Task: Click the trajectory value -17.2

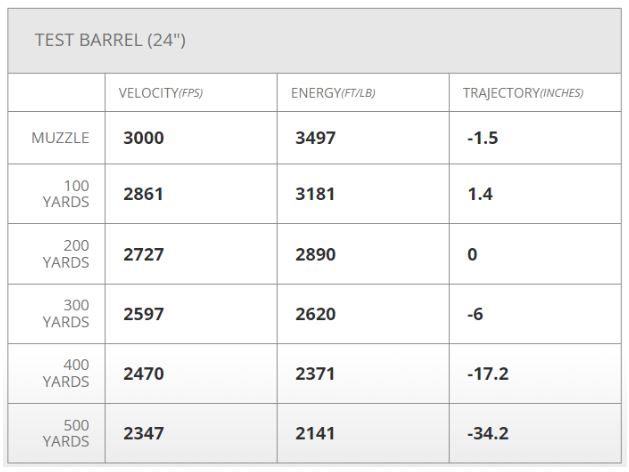Action: tap(487, 374)
